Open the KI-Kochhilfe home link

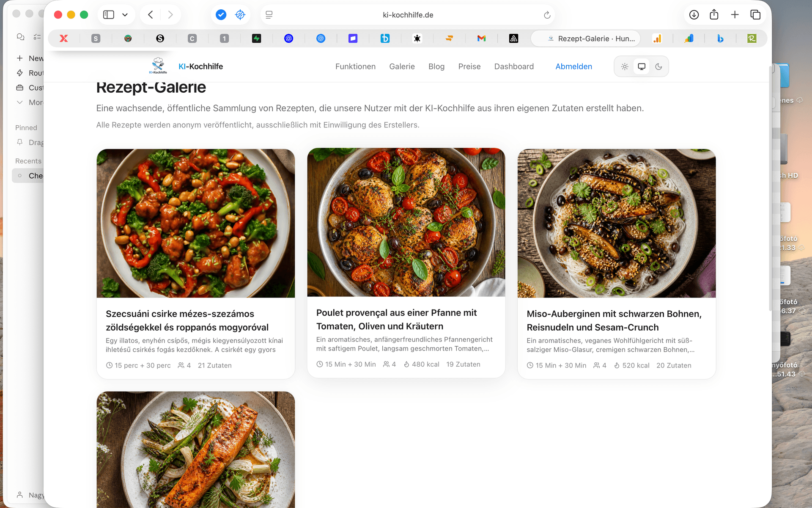point(200,66)
